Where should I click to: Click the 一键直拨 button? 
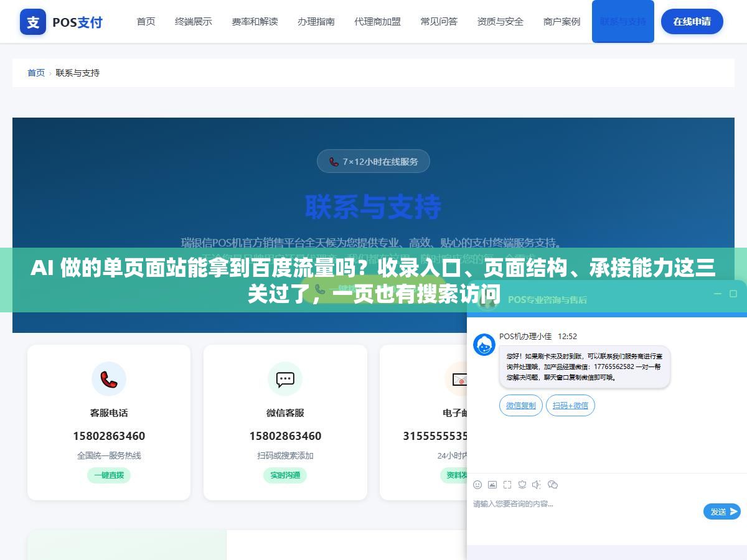pyautogui.click(x=109, y=475)
